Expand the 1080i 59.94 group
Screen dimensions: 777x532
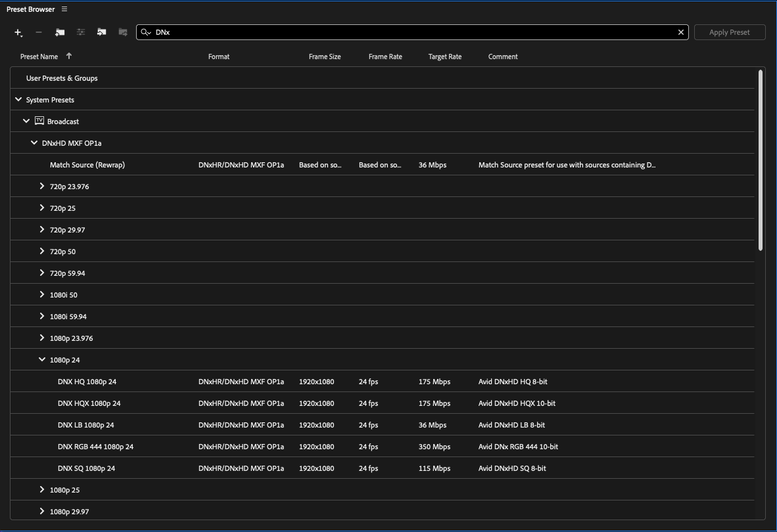tap(42, 316)
